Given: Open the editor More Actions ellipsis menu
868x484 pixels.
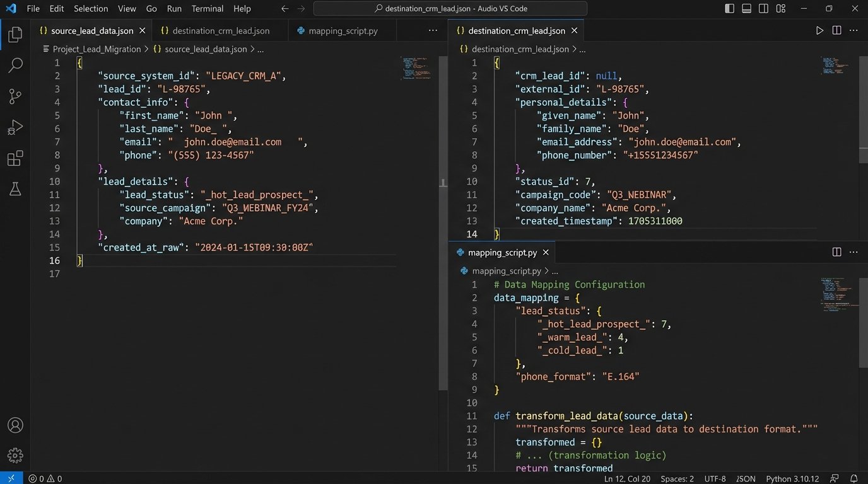Looking at the screenshot, I should [x=853, y=30].
